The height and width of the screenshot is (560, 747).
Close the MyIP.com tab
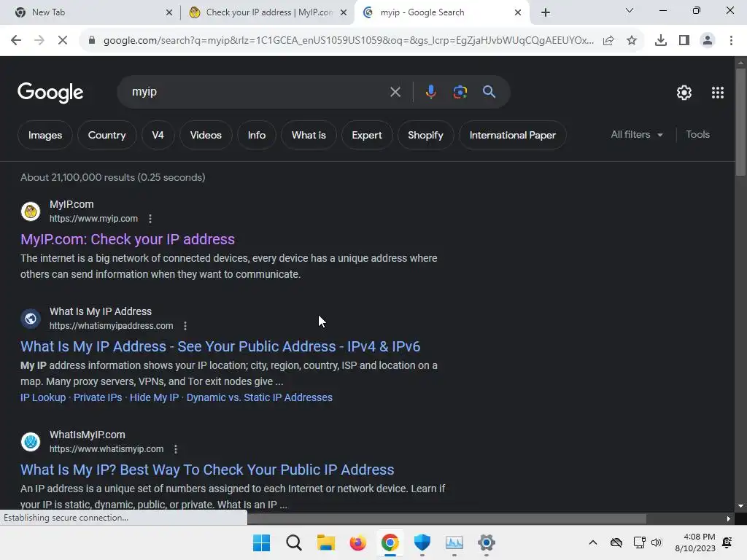344,12
